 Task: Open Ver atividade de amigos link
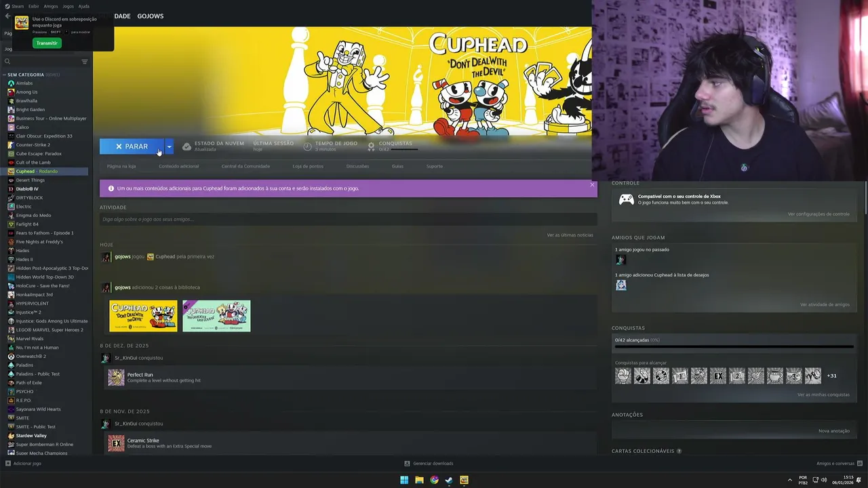coord(825,304)
